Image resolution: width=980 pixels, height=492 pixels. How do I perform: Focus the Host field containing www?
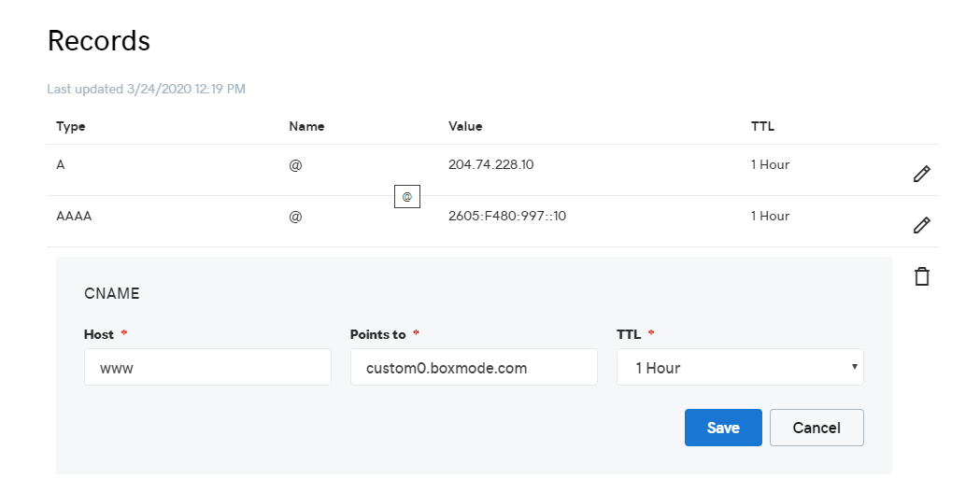[x=207, y=368]
